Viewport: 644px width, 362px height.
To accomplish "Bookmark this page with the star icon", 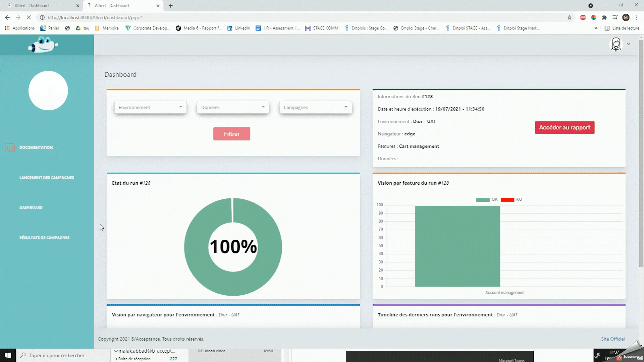I will coord(569,17).
